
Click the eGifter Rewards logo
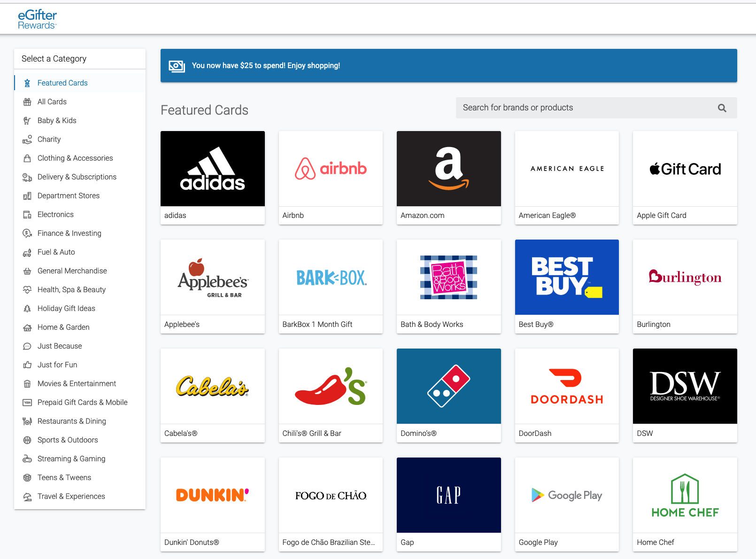coord(37,19)
